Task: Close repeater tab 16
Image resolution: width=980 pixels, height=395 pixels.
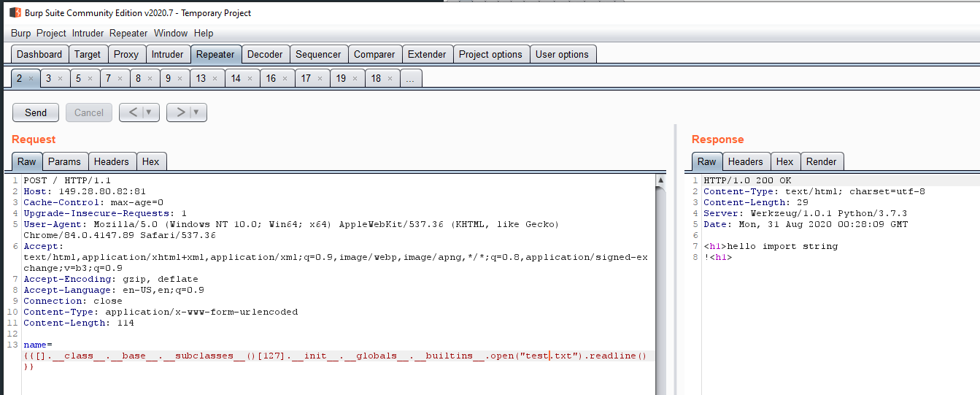Action: pos(285,79)
